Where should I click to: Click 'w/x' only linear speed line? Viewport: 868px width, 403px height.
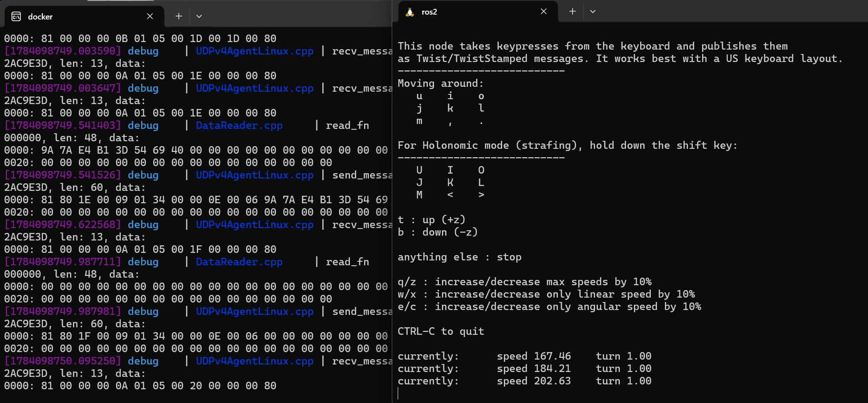coord(546,294)
